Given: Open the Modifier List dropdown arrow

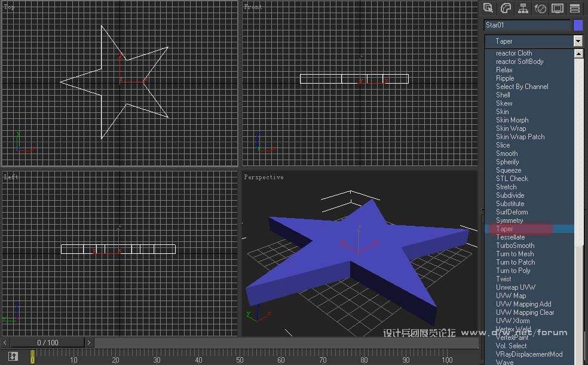Looking at the screenshot, I should pyautogui.click(x=578, y=41).
